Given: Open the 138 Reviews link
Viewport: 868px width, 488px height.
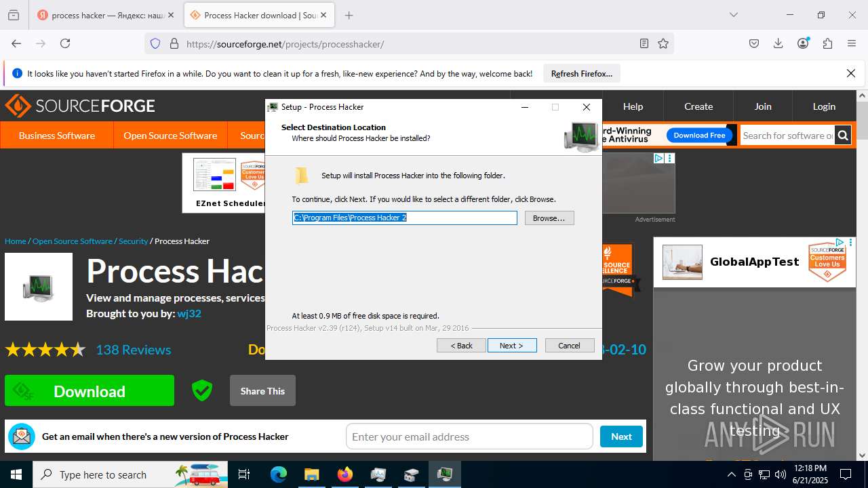Looking at the screenshot, I should point(134,350).
